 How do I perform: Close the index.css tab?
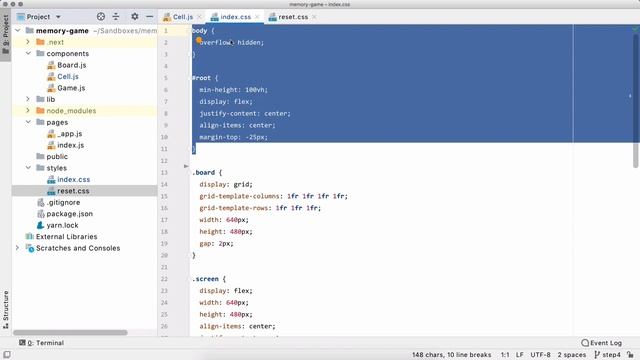(x=257, y=17)
